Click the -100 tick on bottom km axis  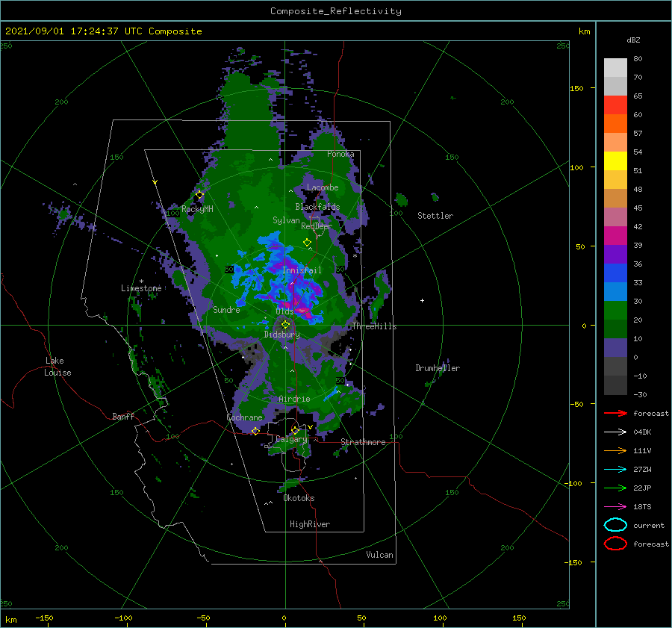pos(123,618)
